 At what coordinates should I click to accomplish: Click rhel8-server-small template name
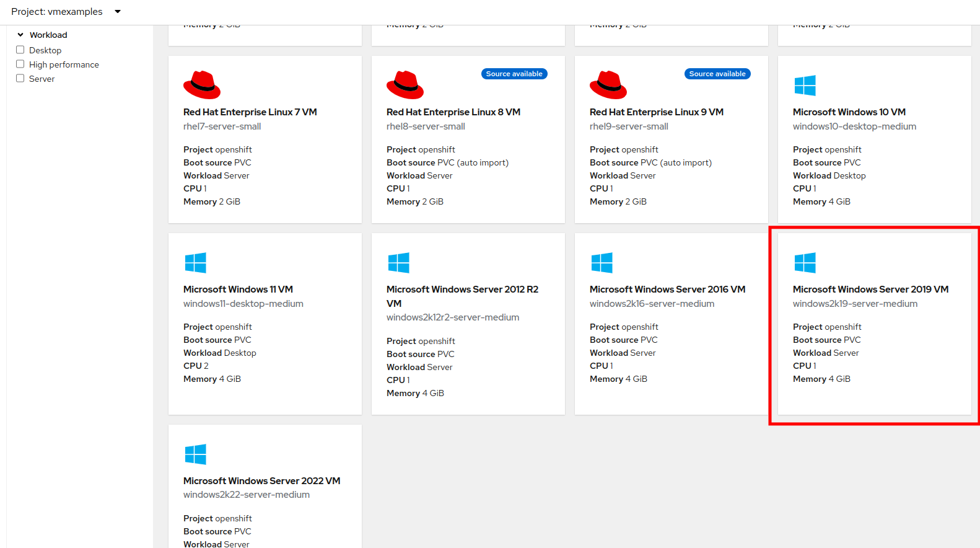[x=426, y=126]
